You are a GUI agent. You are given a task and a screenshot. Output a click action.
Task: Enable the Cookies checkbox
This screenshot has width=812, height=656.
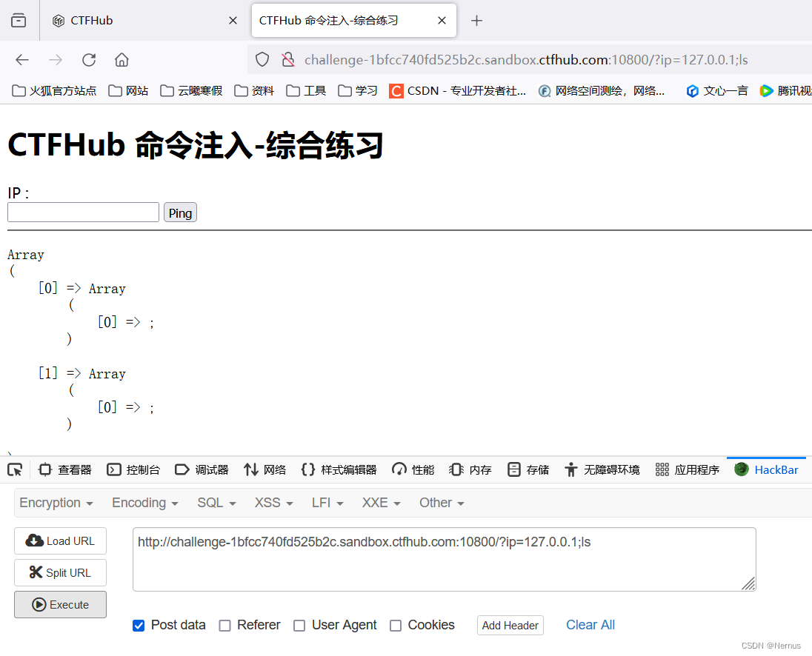(396, 626)
